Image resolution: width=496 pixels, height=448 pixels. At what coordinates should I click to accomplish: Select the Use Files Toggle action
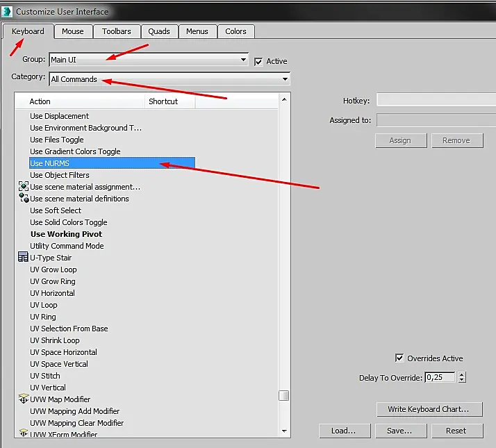point(57,140)
